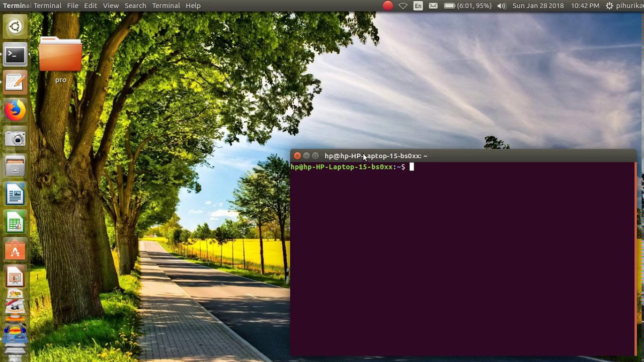Open the Screenshot camera launcher icon
Image resolution: width=644 pixels, height=362 pixels.
pyautogui.click(x=15, y=139)
